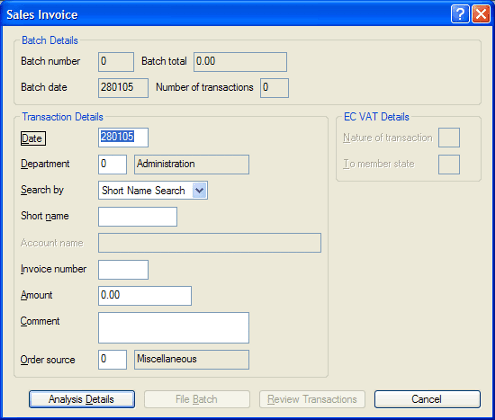This screenshot has width=495, height=420.
Task: Click the Analysis Details button
Action: [x=82, y=399]
